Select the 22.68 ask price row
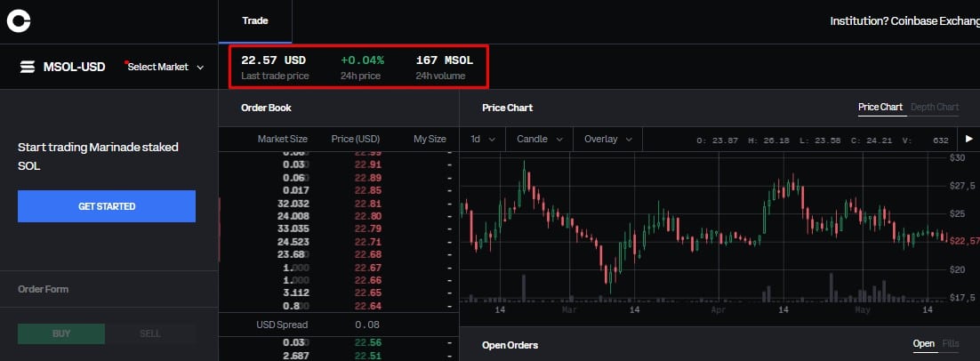The image size is (980, 361). point(338,255)
